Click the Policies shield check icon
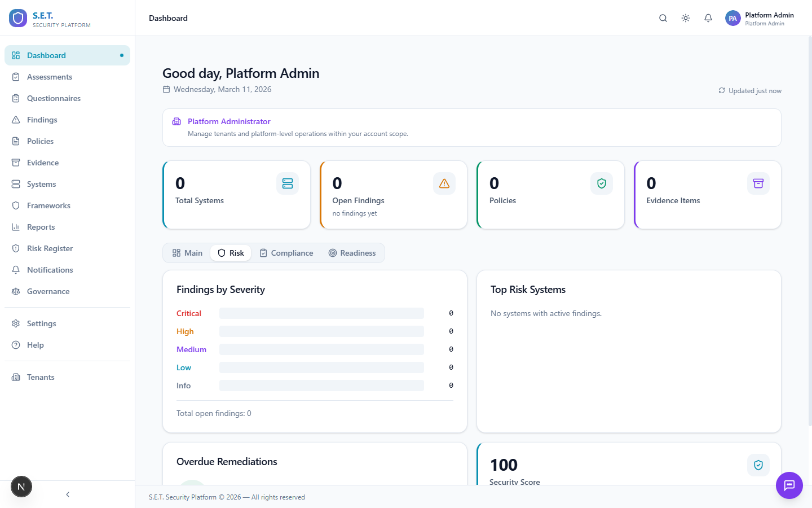The height and width of the screenshot is (508, 812). click(x=602, y=183)
